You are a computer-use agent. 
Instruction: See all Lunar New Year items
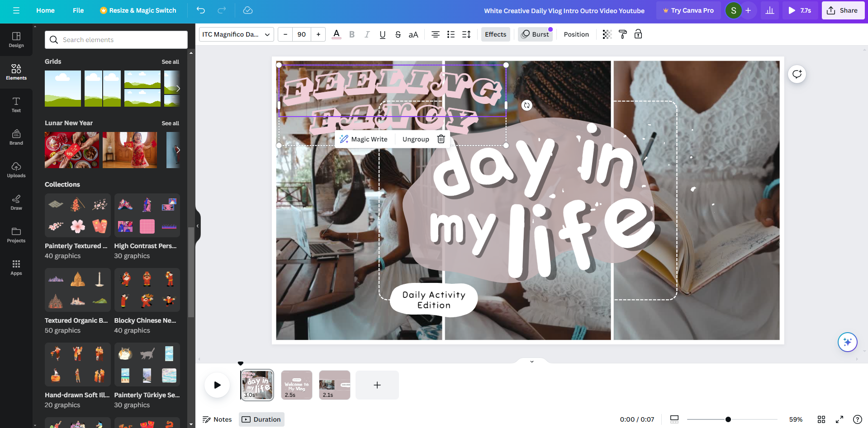(x=170, y=123)
